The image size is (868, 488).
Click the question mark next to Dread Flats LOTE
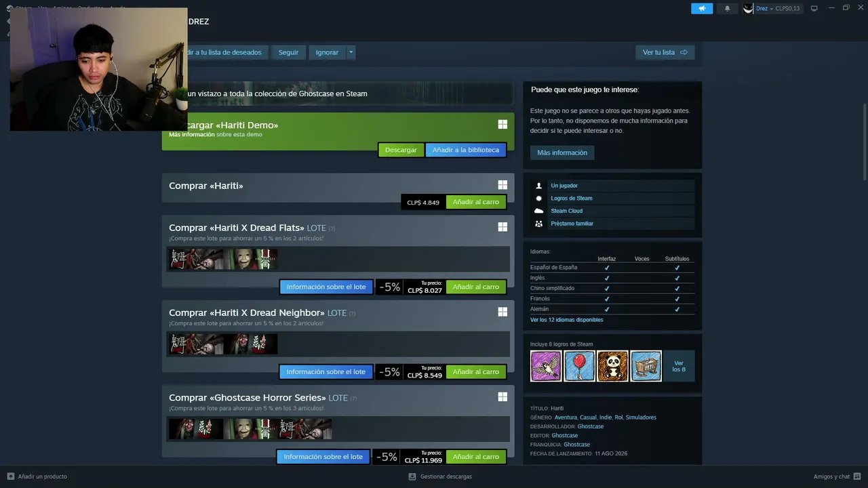332,228
